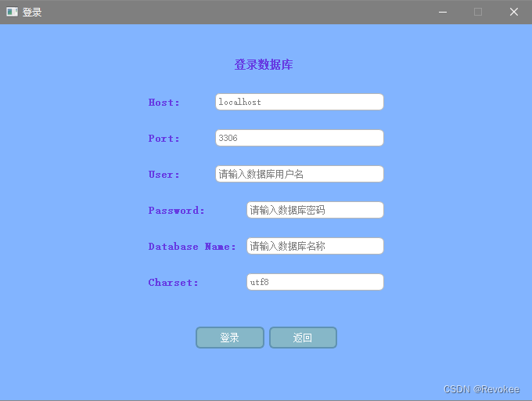Click the Database Name input field
Viewport: 532px width, 401px height.
click(x=315, y=246)
